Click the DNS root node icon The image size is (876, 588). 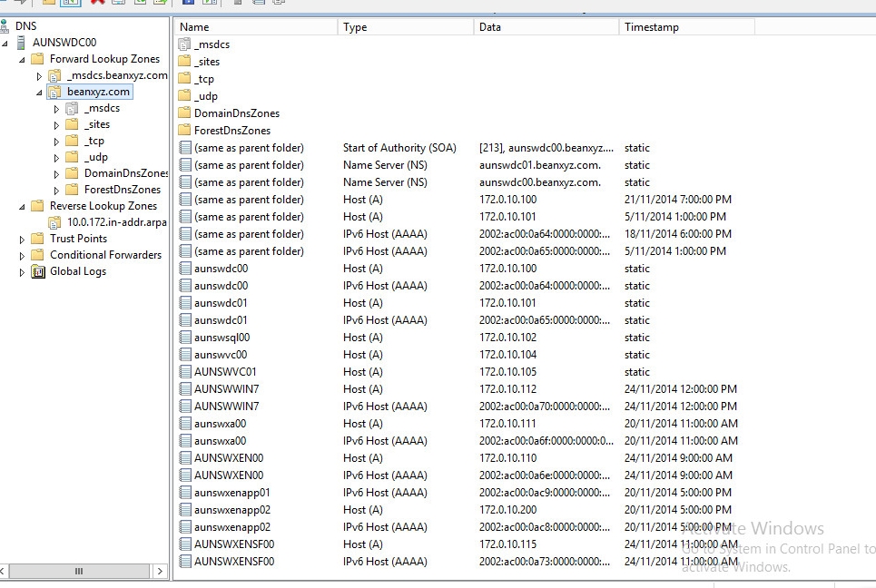[5, 26]
